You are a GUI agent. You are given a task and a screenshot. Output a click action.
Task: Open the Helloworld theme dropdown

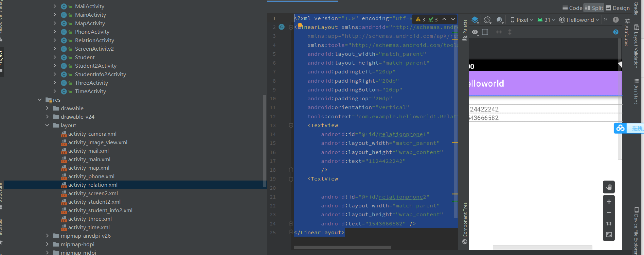pos(579,20)
